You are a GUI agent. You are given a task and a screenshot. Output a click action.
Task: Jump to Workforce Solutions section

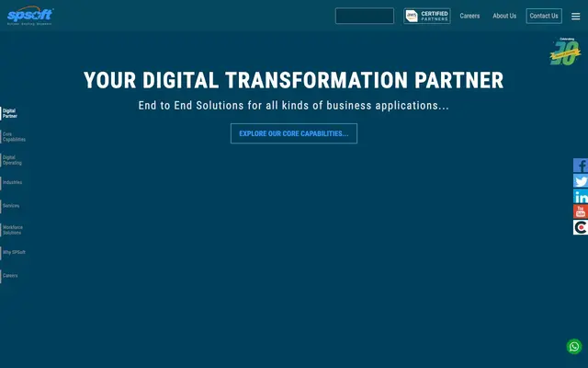[x=12, y=230]
